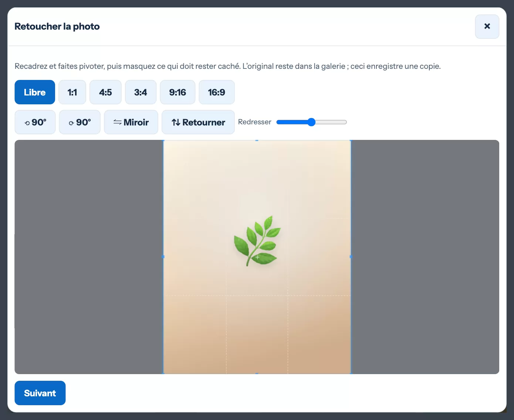Screen dimensions: 514x420
Task: Rotate photo 90° counterclockwise
Action: click(x=35, y=122)
